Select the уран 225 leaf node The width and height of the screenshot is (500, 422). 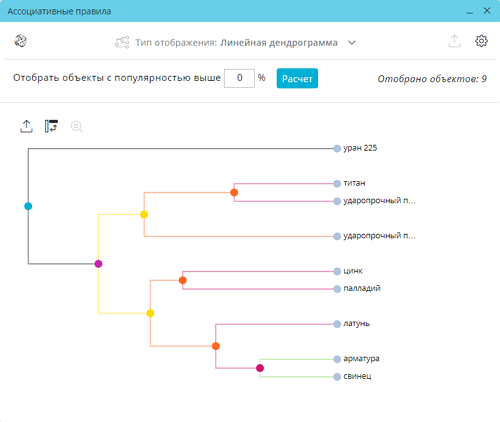pos(337,149)
